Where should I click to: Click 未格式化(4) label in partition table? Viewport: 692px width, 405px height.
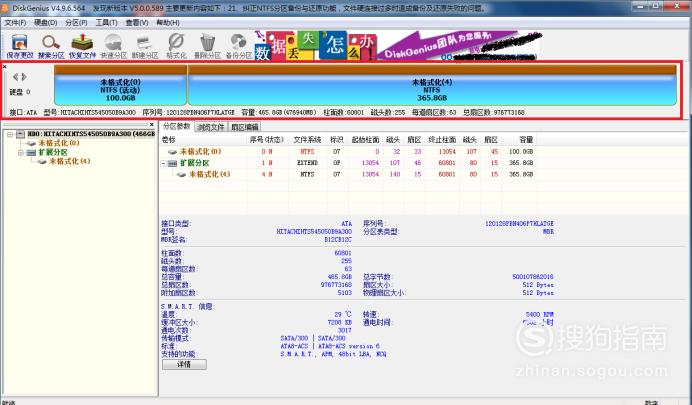[x=210, y=175]
